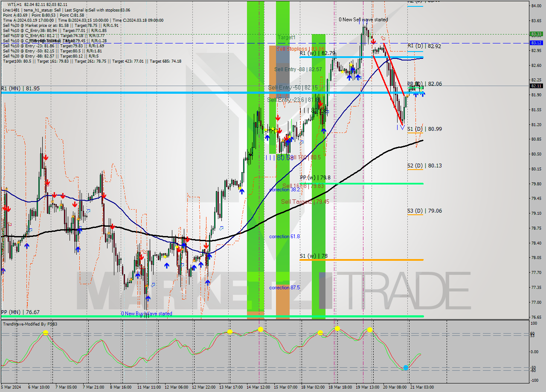546x392 pixels.
Task: Click the '19 Mar 13:00' time axis label
Action: [x=367, y=387]
